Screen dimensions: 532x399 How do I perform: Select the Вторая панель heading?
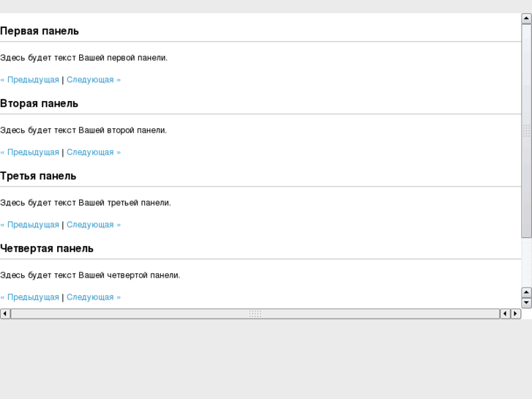pyautogui.click(x=40, y=103)
